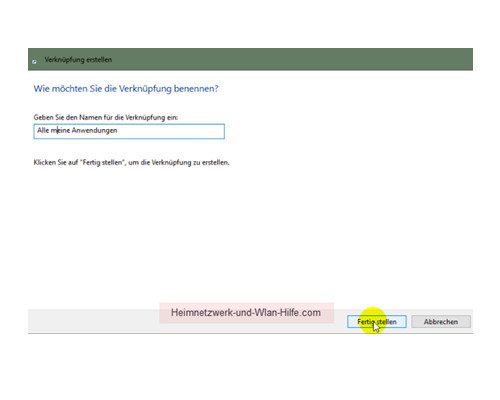Screen dimensions: 500x400
Task: Click the "Fertig stellen" button
Action: [x=377, y=322]
